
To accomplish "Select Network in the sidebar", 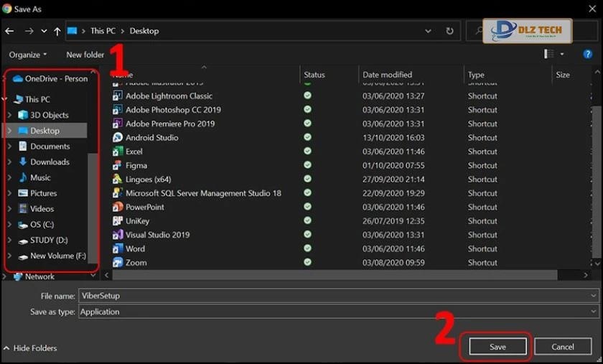I will pyautogui.click(x=34, y=276).
